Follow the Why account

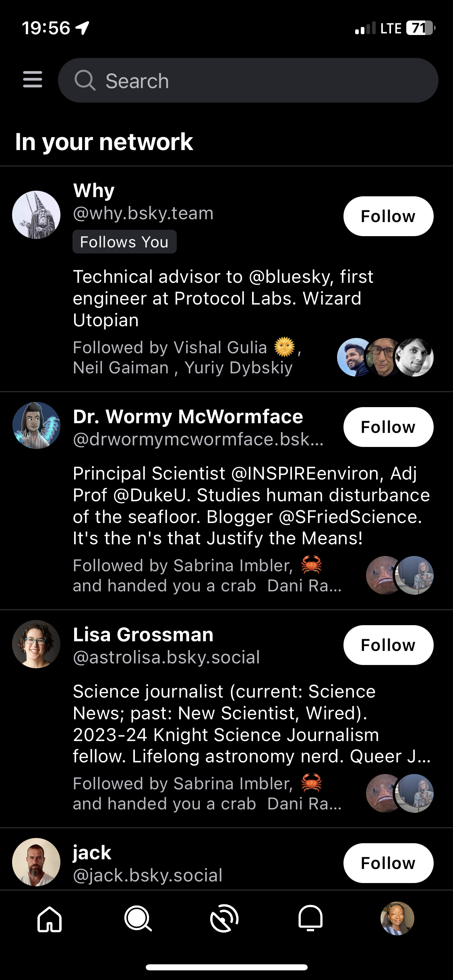(388, 216)
